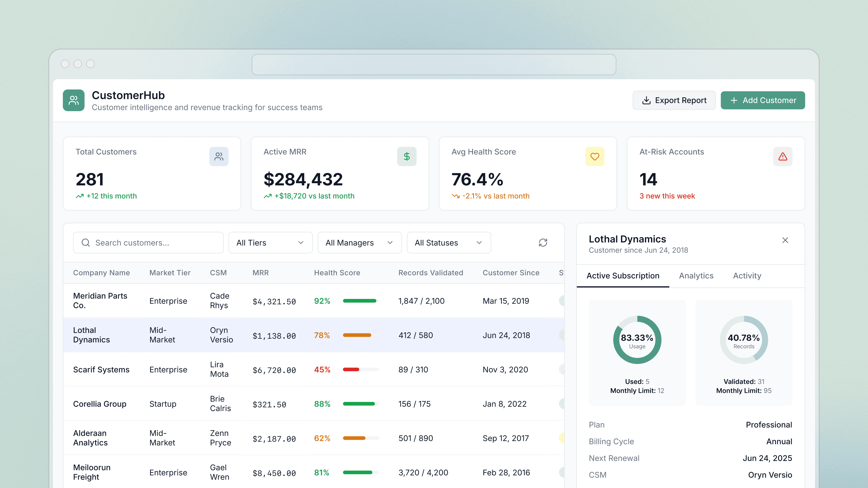Click MRR value $4,321.50
This screenshot has width=868, height=488.
tap(274, 301)
